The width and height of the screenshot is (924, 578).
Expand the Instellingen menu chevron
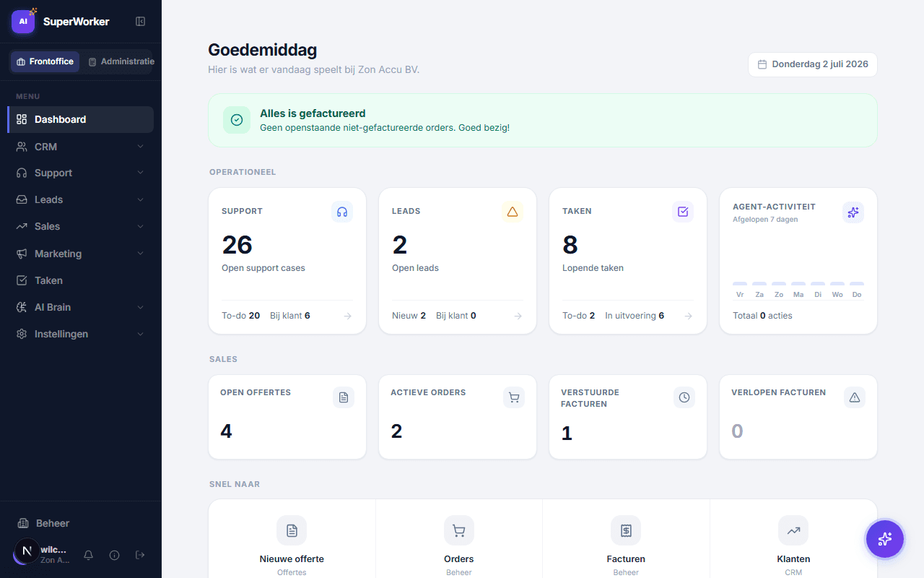coord(140,334)
